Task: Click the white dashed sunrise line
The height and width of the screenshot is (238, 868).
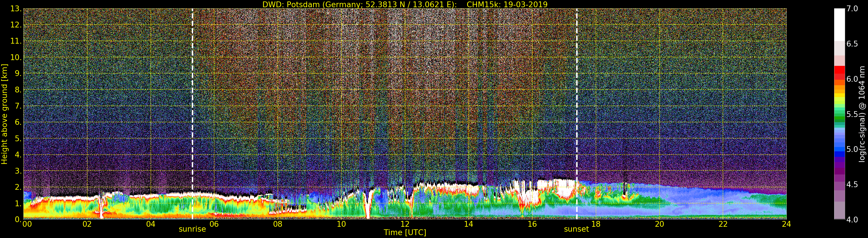Action: point(192,114)
